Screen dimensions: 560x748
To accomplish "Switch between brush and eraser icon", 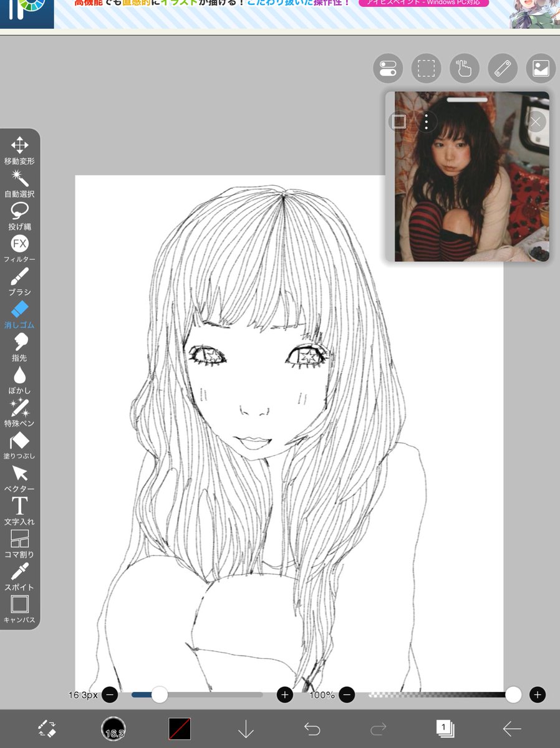I will tap(47, 728).
